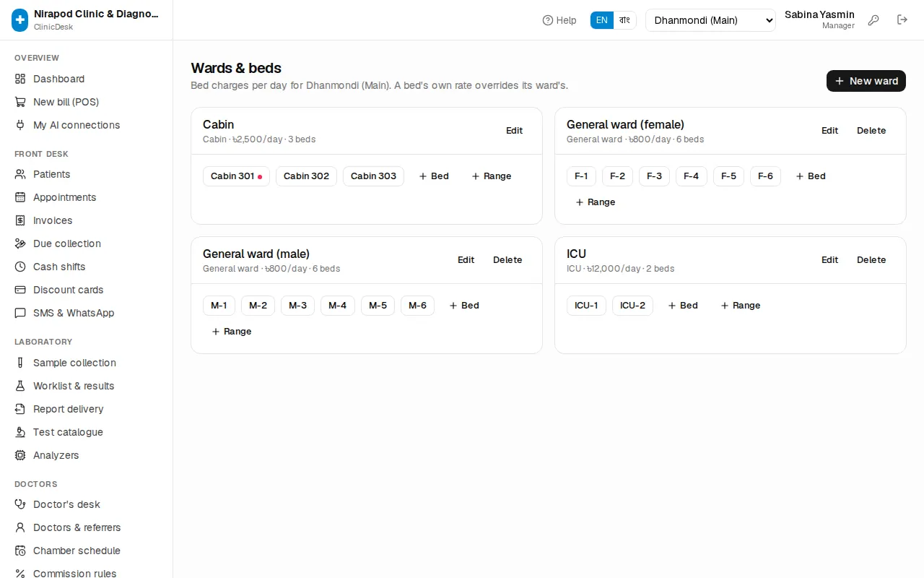Edit the ICU ward
This screenshot has height=578, width=924.
tap(829, 260)
